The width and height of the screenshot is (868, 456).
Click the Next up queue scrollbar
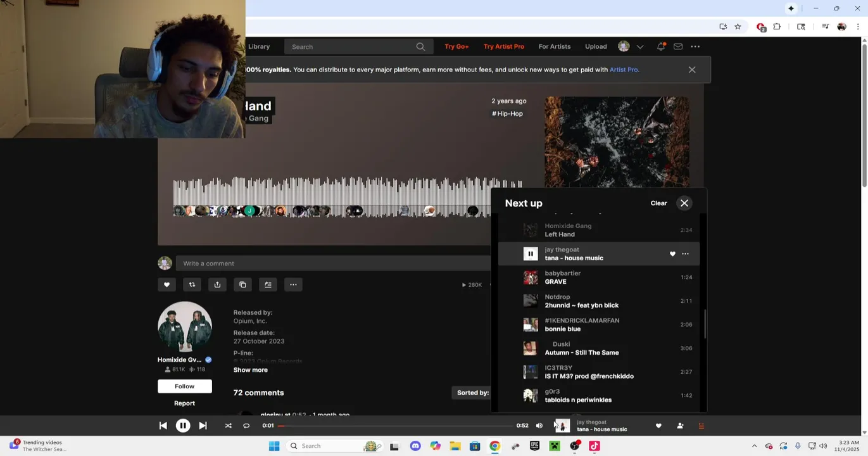(704, 324)
